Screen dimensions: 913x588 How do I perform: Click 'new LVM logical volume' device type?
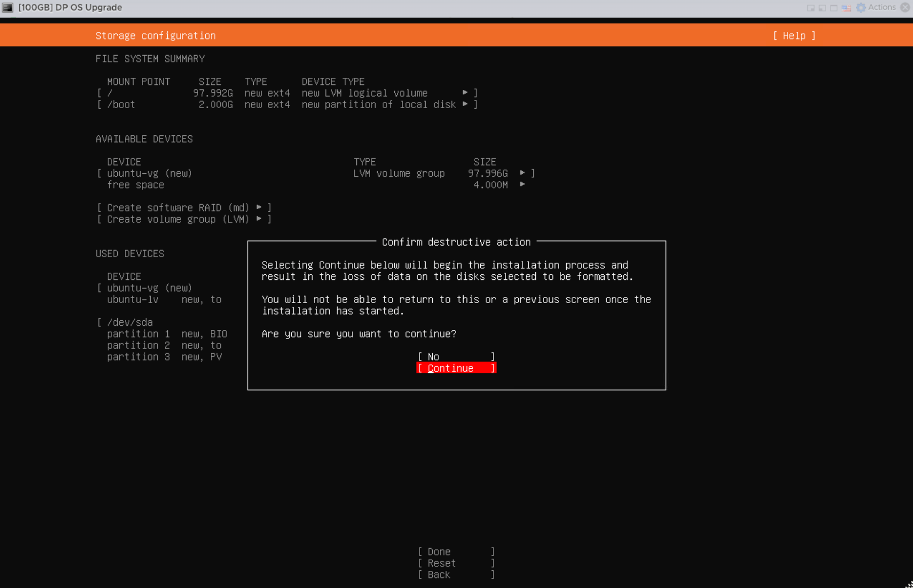coord(364,93)
